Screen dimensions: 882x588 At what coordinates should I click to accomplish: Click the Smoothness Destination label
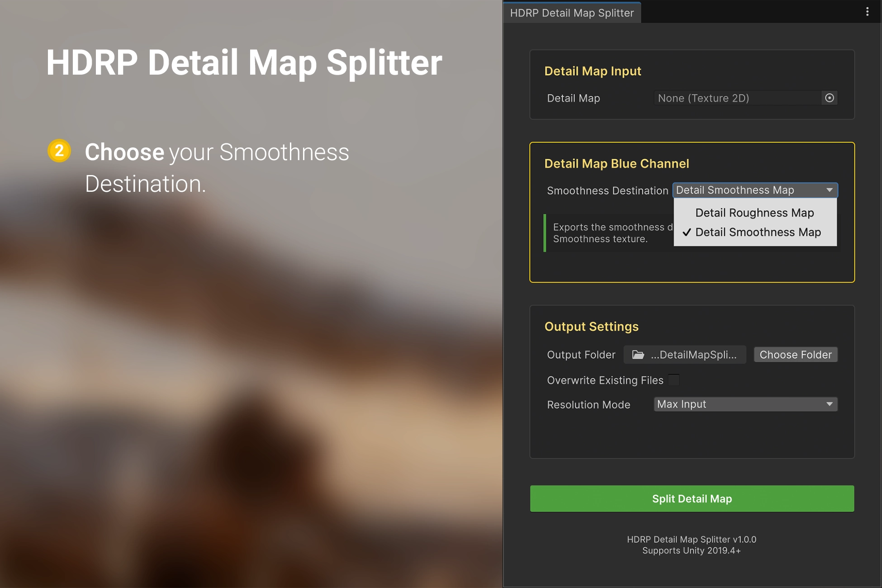click(607, 191)
